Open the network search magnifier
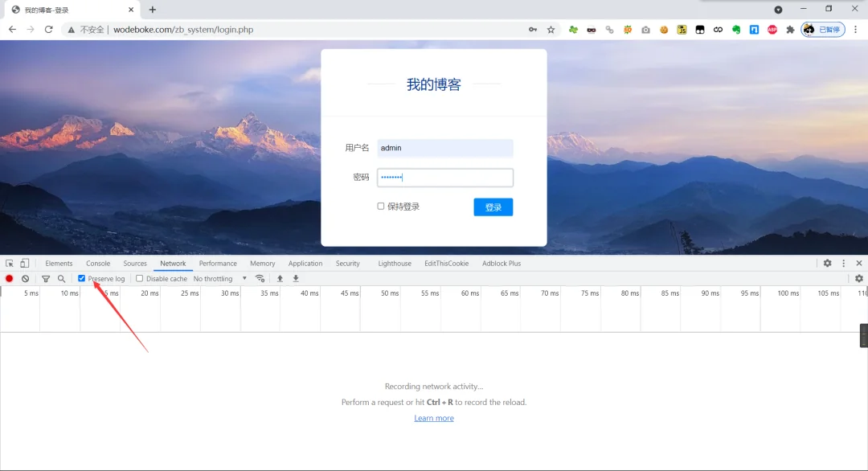This screenshot has height=471, width=868. 61,278
